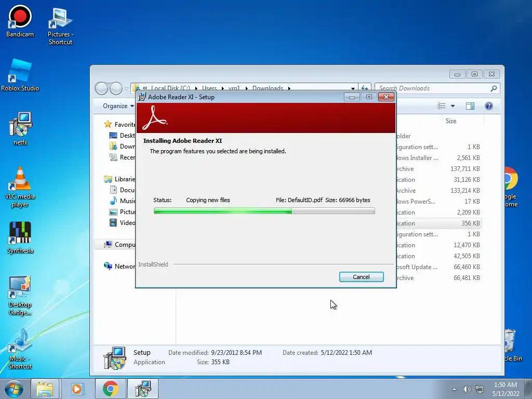Open the recent pages dropdown beside nav buttons
532x399 pixels.
tap(127, 89)
